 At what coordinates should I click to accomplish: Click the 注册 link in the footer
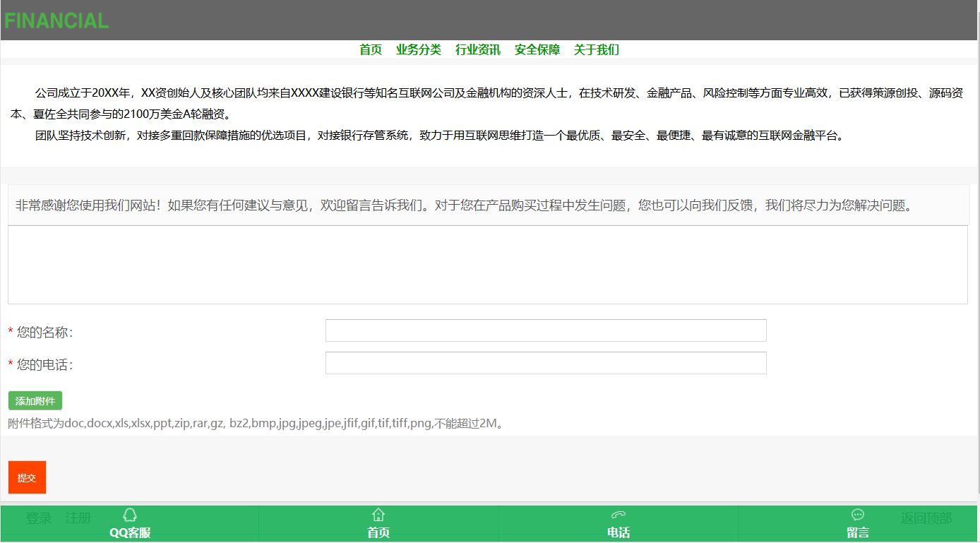78,518
